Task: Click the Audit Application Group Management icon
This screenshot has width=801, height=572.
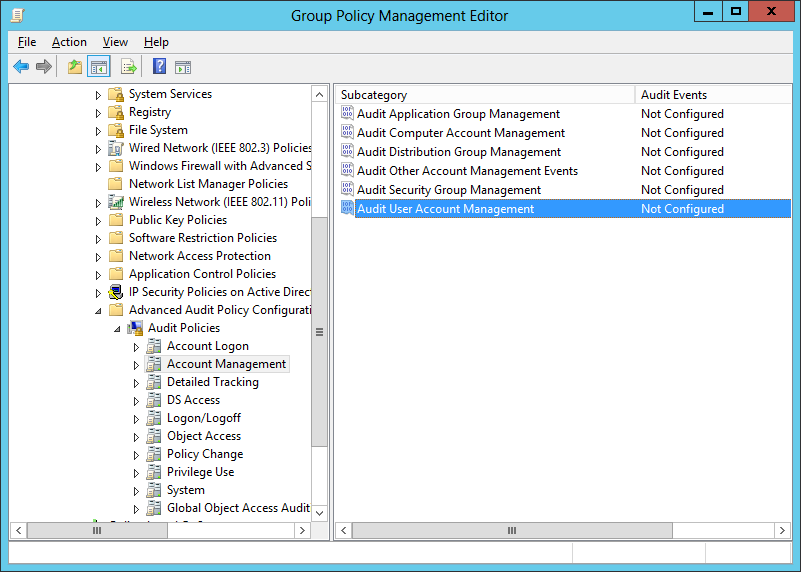Action: [347, 113]
